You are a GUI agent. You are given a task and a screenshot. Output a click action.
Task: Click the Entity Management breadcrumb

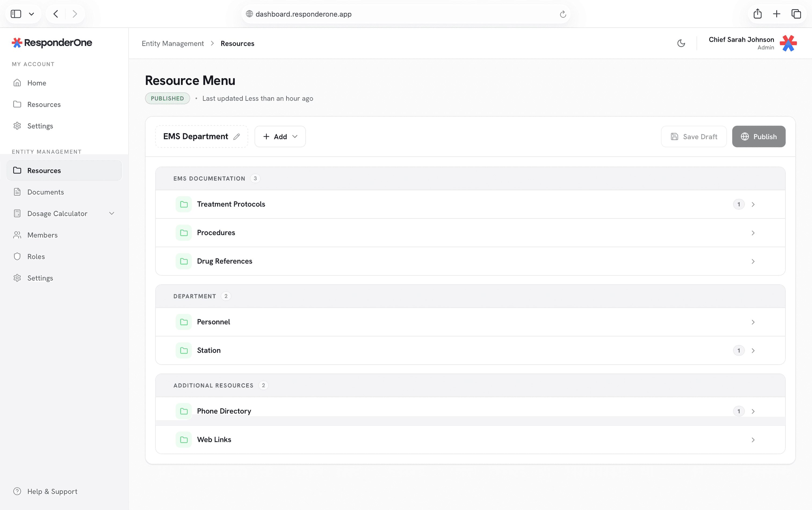tap(172, 44)
